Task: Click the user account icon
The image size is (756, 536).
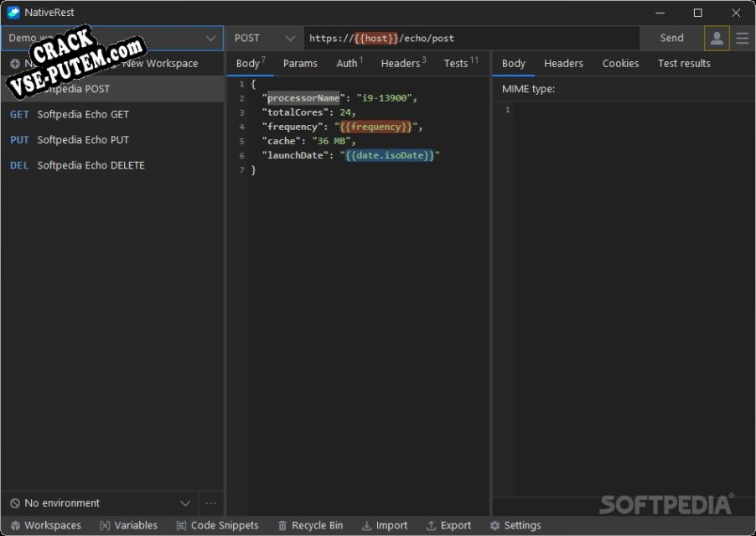Action: pos(717,38)
